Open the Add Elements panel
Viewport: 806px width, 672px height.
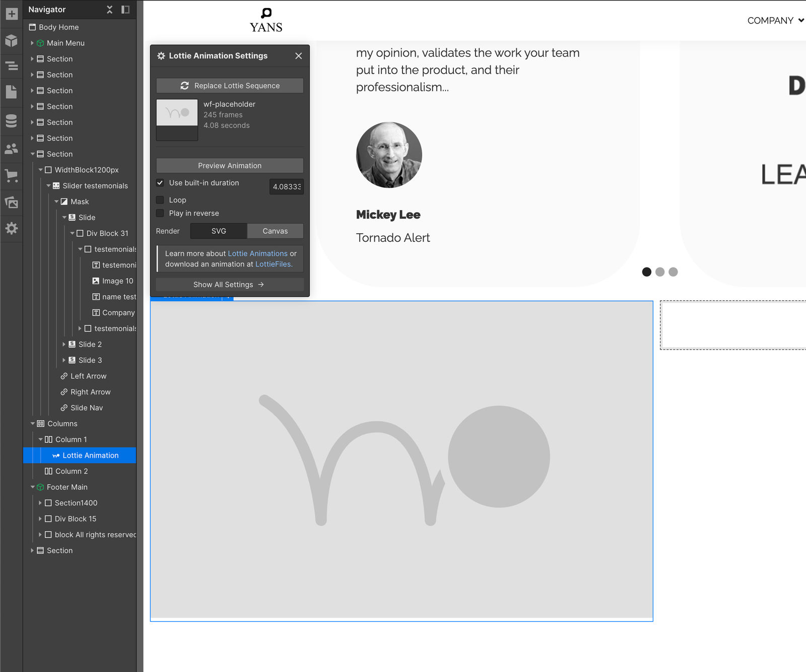tap(11, 14)
